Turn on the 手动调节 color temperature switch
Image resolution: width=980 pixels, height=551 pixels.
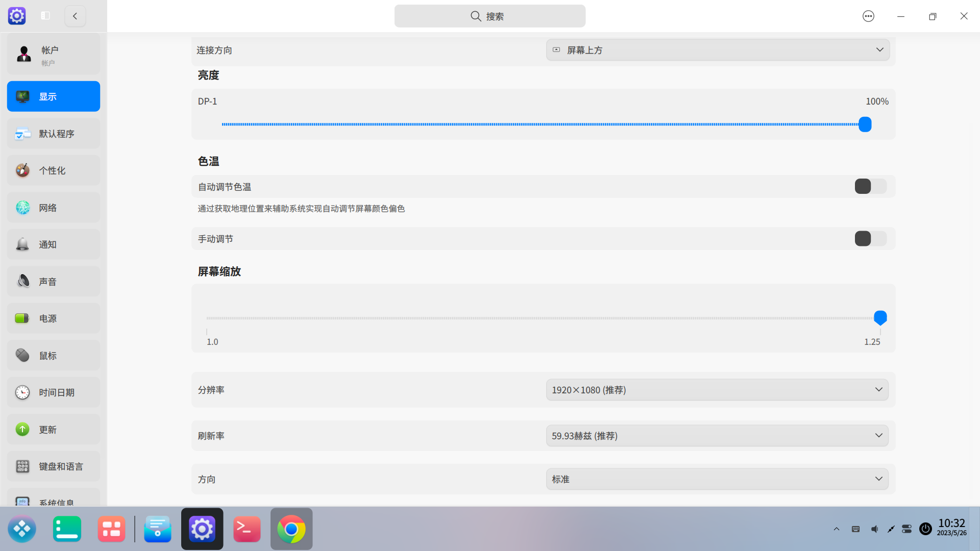point(870,239)
